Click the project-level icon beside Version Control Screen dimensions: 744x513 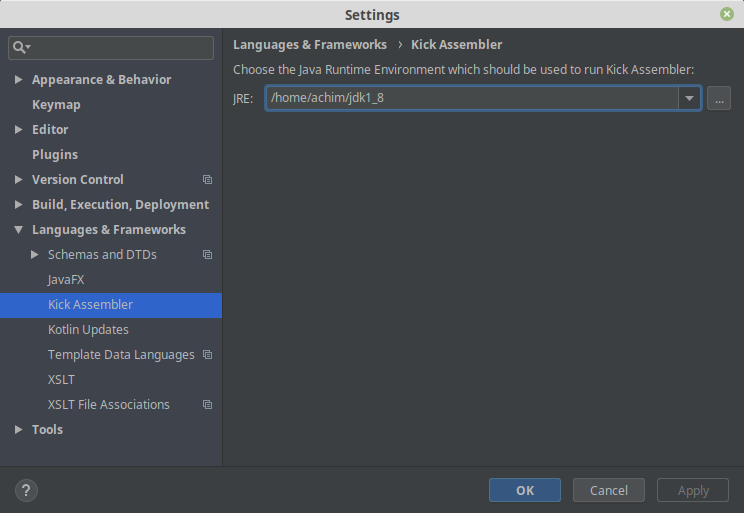tap(207, 180)
